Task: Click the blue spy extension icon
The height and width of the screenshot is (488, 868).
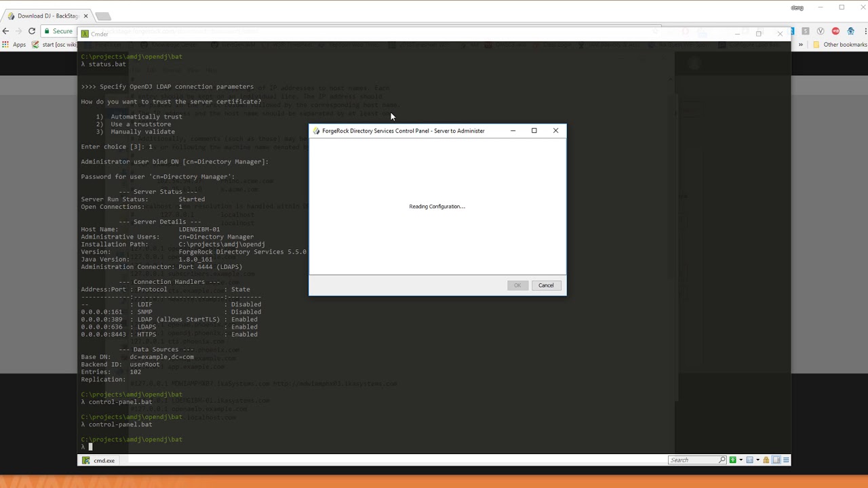Action: [x=850, y=31]
